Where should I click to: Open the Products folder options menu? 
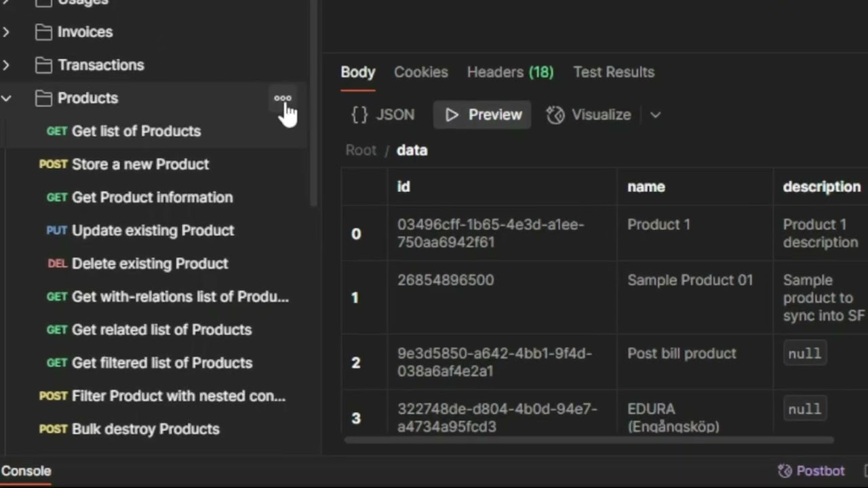(x=282, y=98)
